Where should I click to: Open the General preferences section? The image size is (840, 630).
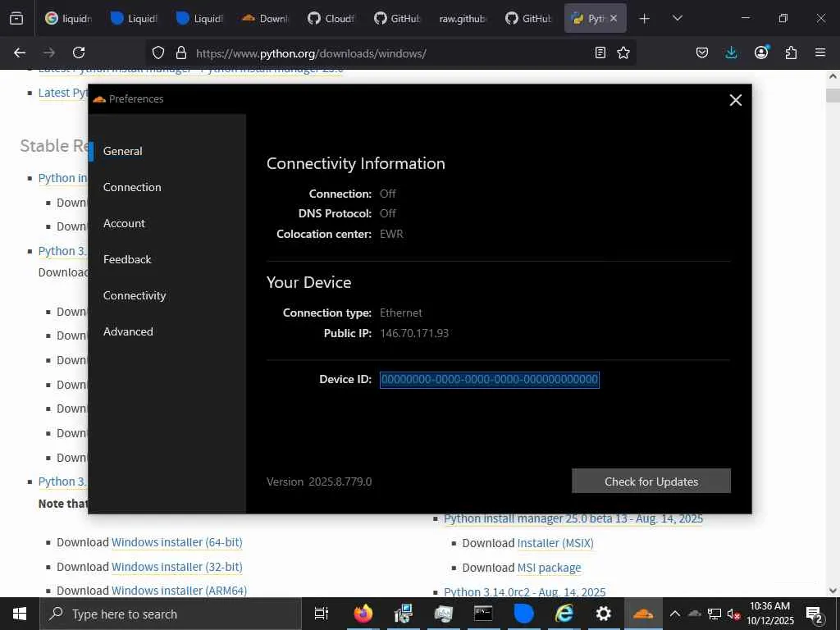123,151
